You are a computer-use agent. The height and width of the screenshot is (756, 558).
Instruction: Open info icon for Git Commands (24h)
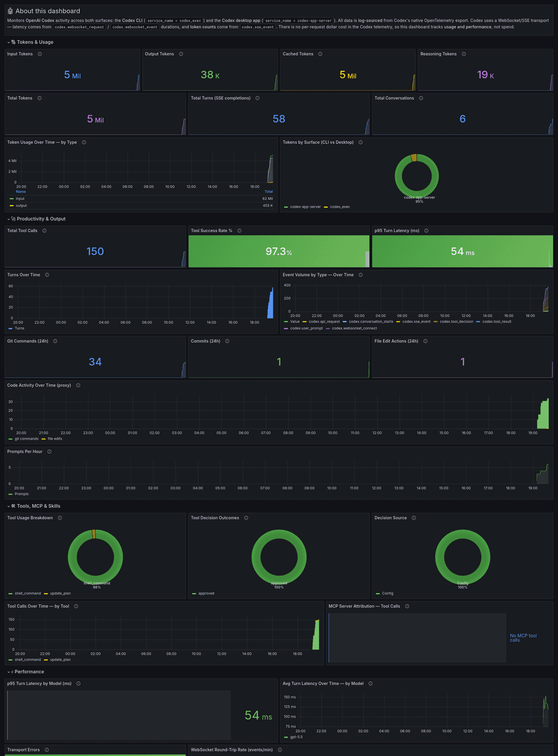[55, 341]
